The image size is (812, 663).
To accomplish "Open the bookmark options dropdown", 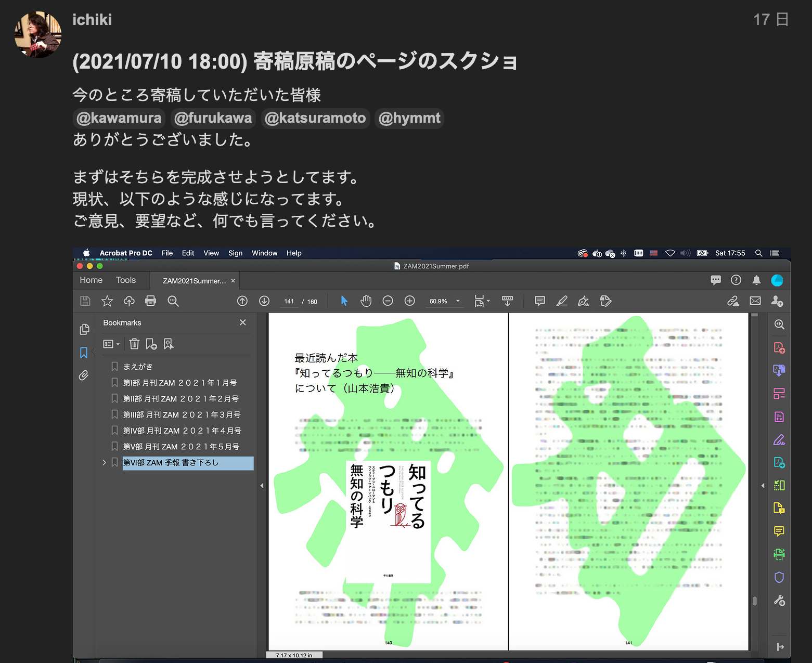I will point(111,344).
